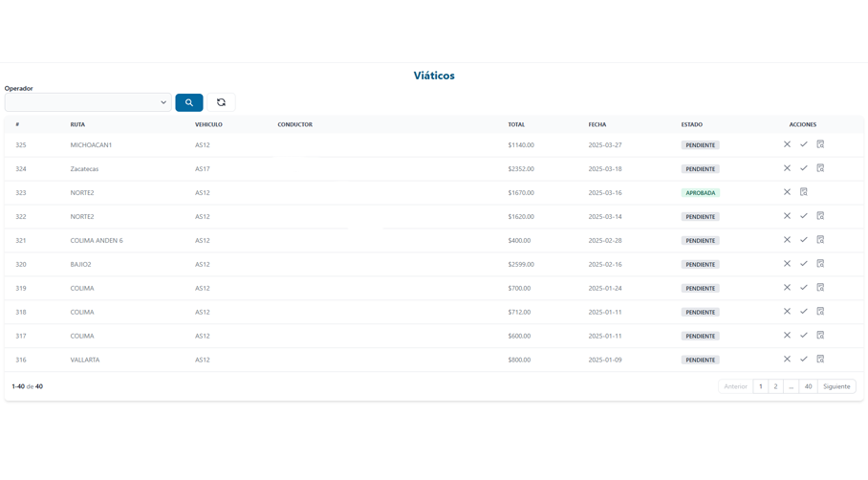The image size is (868, 480).
Task: Open detail icon for viático 316 VALLARTA
Action: (820, 360)
